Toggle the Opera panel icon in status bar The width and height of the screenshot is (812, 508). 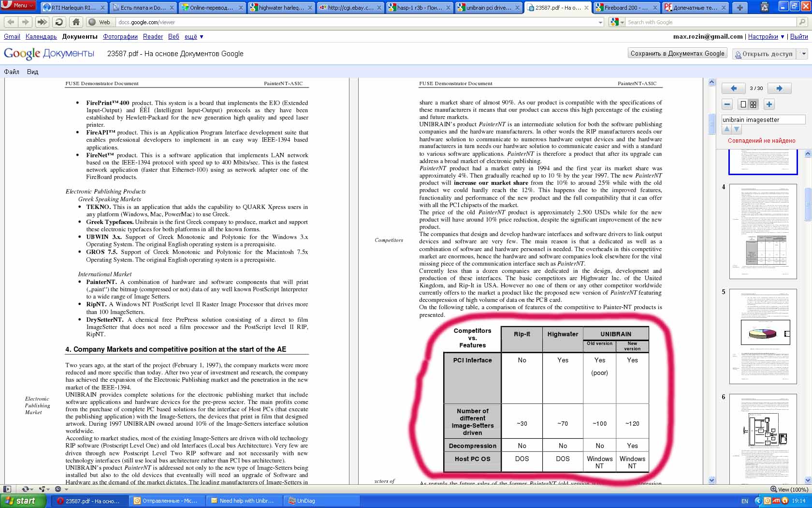click(x=7, y=489)
